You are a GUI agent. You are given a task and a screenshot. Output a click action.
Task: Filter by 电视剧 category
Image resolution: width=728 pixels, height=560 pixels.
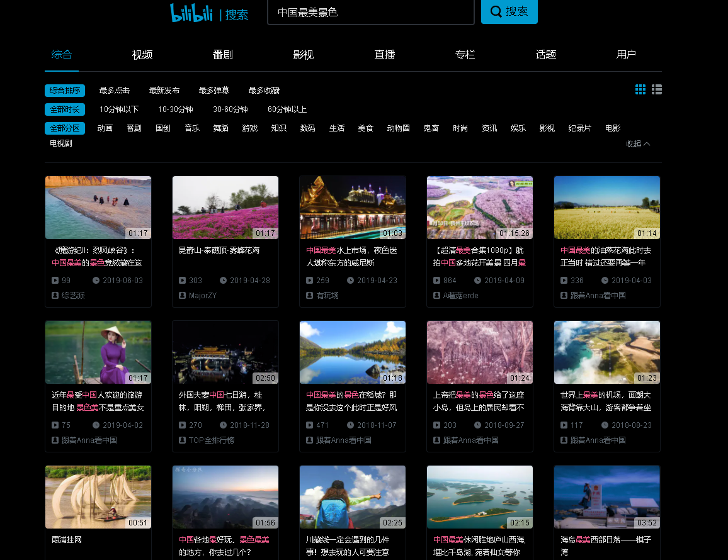tap(61, 143)
